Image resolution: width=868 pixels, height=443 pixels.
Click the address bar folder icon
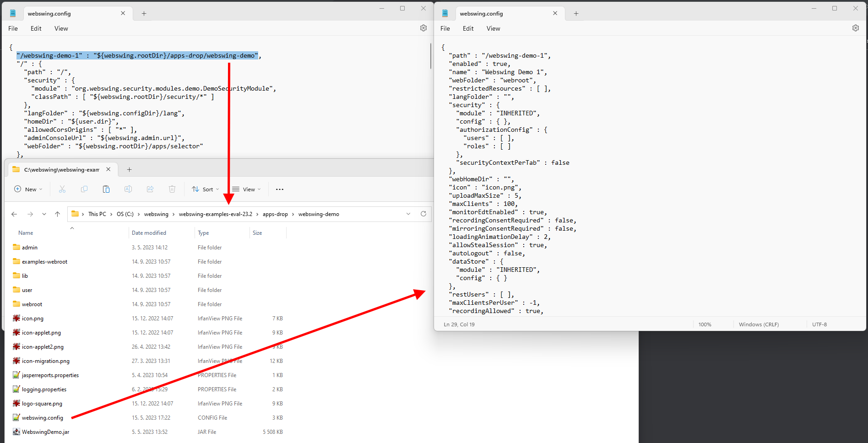pos(75,214)
